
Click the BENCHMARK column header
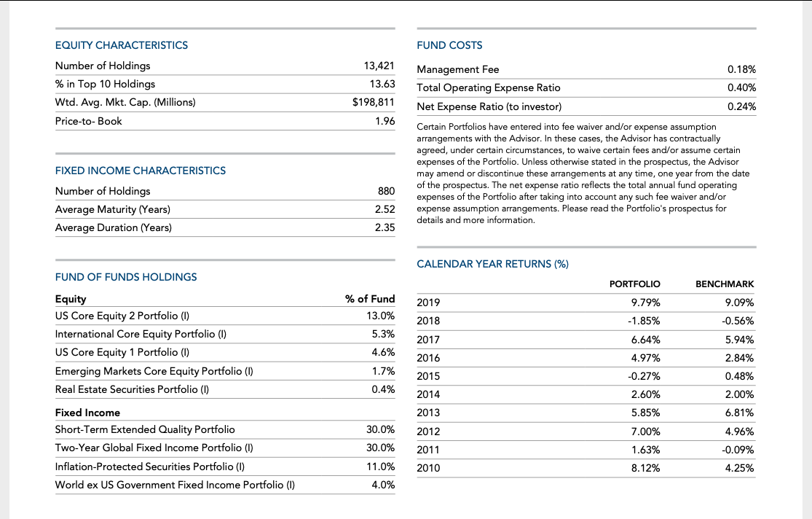[725, 284]
